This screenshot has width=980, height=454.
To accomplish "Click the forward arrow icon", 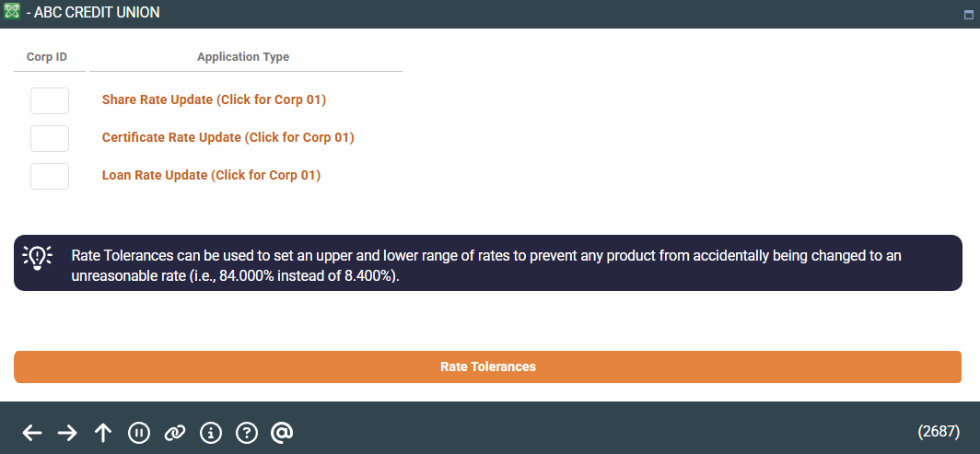I will coord(67,433).
